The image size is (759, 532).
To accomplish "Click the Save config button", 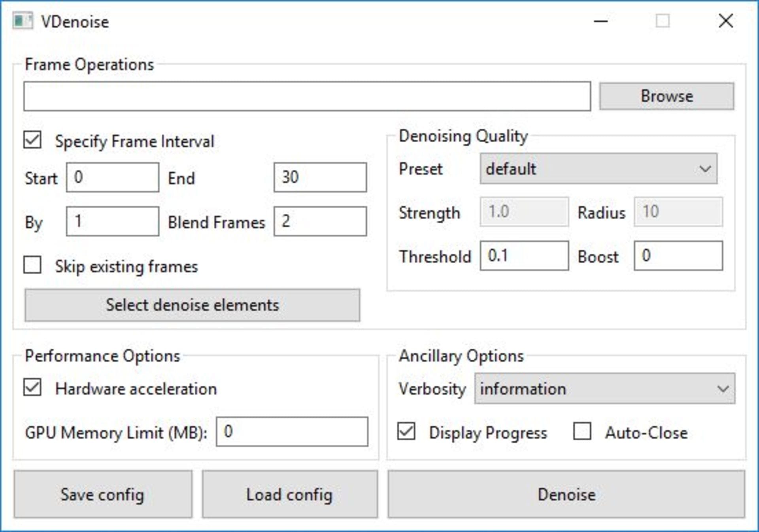I will pos(103,494).
